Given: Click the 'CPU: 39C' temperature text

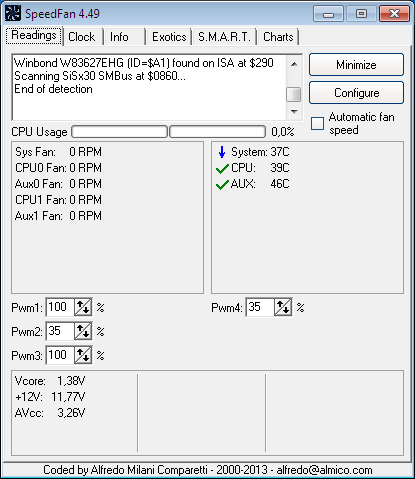Looking at the screenshot, I should pyautogui.click(x=260, y=168).
